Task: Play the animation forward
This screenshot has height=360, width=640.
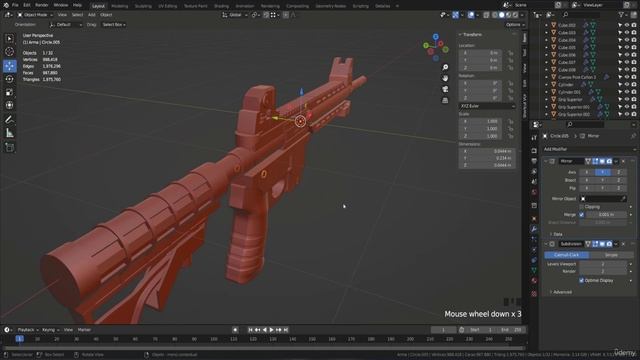Action: pyautogui.click(x=271, y=330)
